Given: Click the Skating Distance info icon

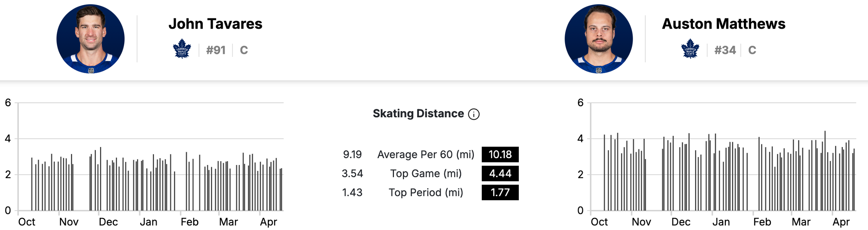Looking at the screenshot, I should [x=474, y=114].
